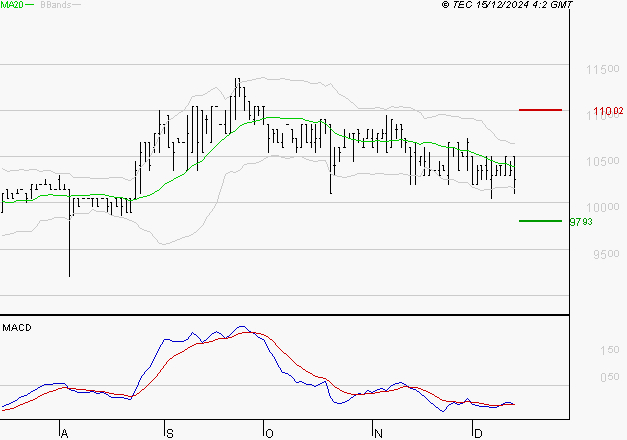Click the D month marker on time axis
This screenshot has width=627, height=440.
click(478, 433)
